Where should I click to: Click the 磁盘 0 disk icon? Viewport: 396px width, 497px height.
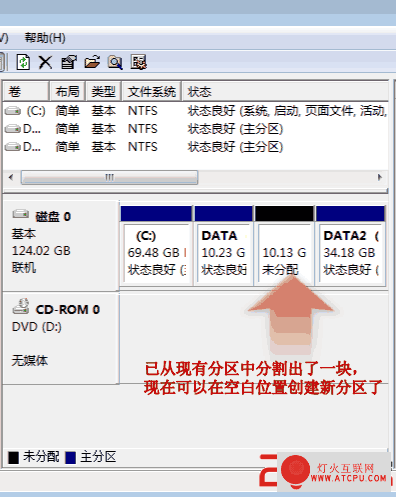(x=21, y=214)
